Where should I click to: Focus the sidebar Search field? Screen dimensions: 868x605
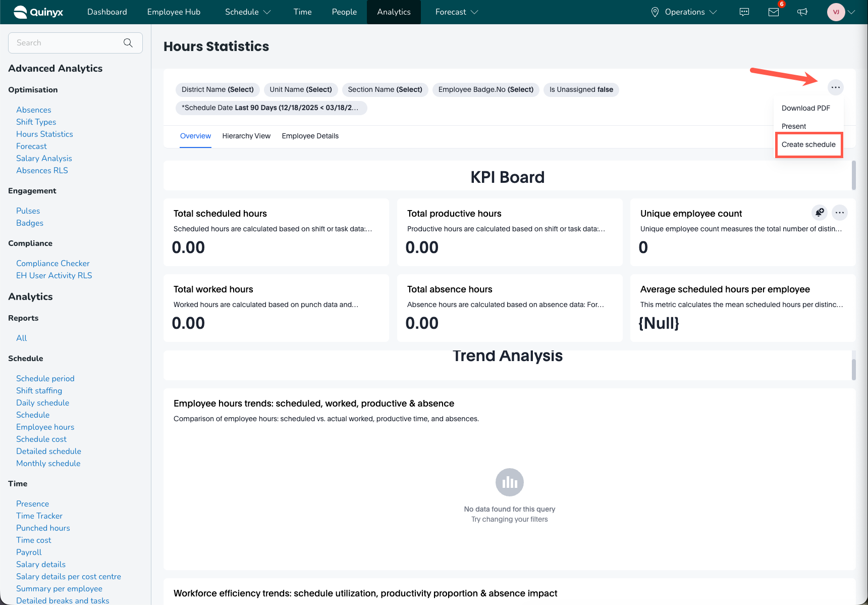tap(68, 43)
